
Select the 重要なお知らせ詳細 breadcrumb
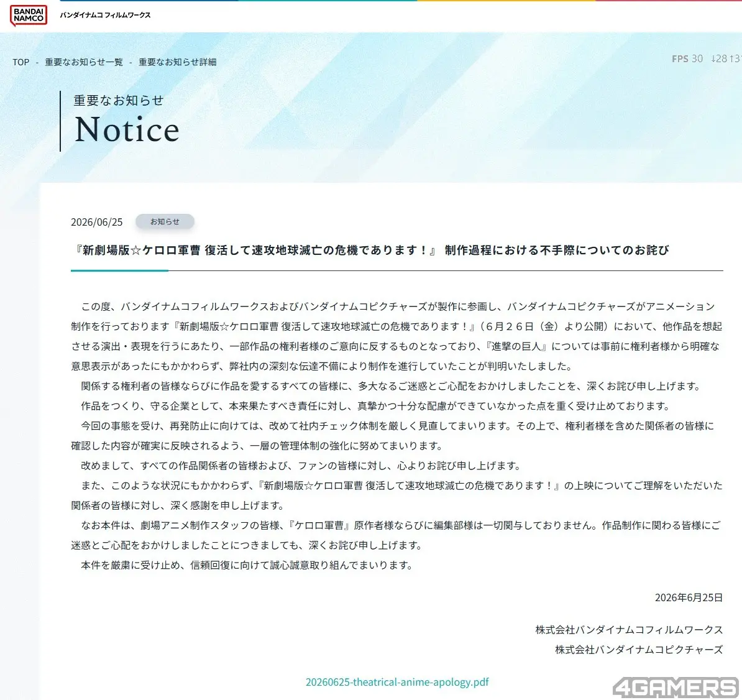click(x=178, y=62)
